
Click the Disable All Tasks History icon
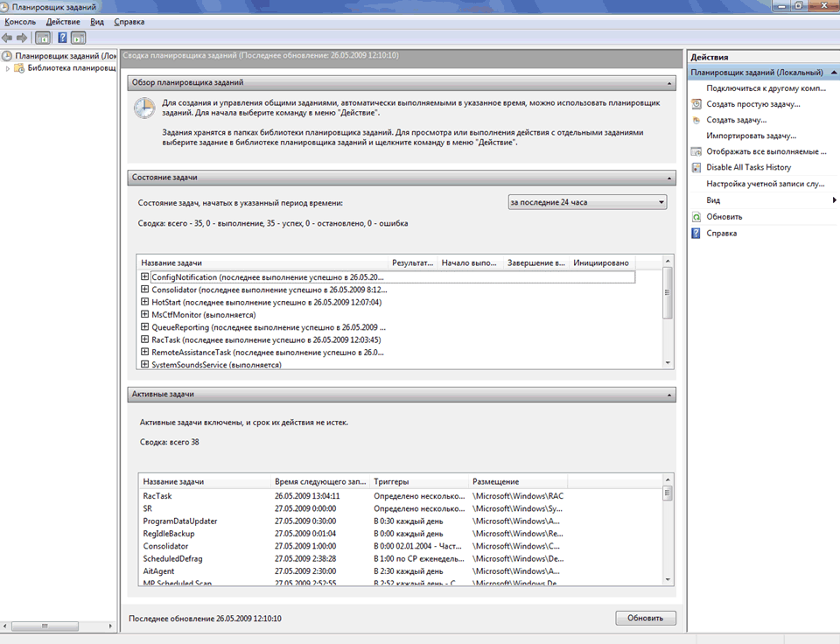pos(696,167)
